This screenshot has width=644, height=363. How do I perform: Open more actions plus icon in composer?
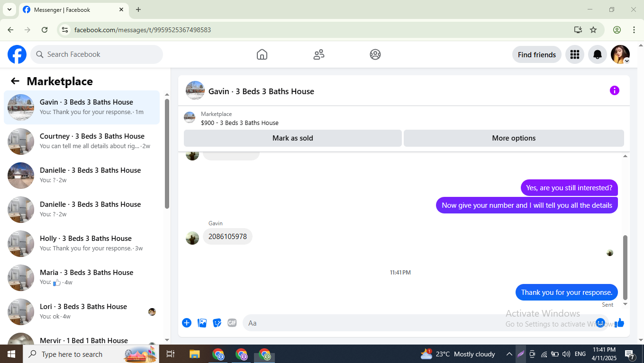[x=187, y=323]
